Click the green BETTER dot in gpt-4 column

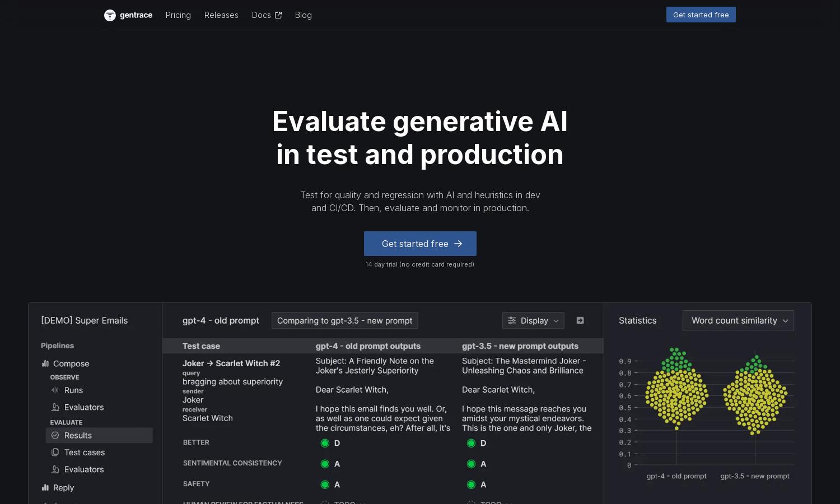pyautogui.click(x=325, y=443)
